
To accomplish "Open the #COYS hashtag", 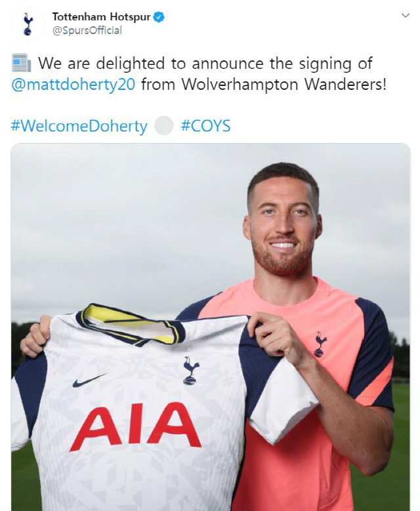I will [x=206, y=126].
